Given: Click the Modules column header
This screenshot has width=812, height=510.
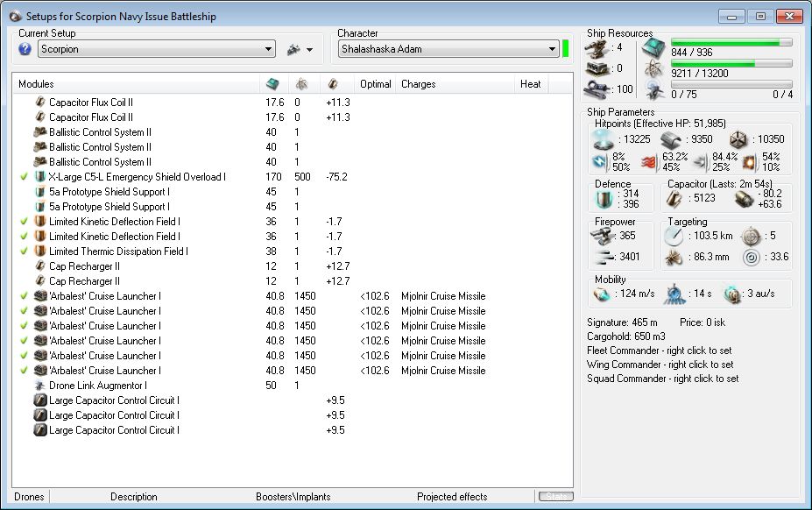Looking at the screenshot, I should 36,84.
